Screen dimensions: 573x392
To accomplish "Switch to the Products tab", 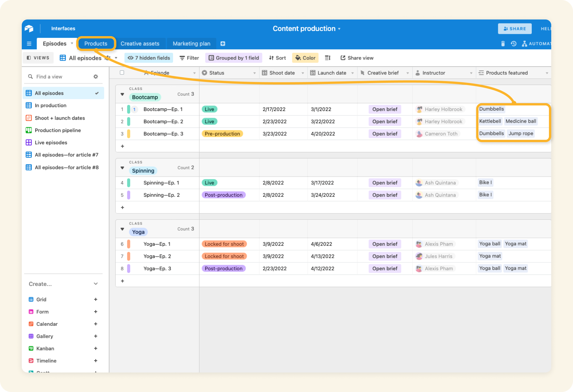I will 96,43.
